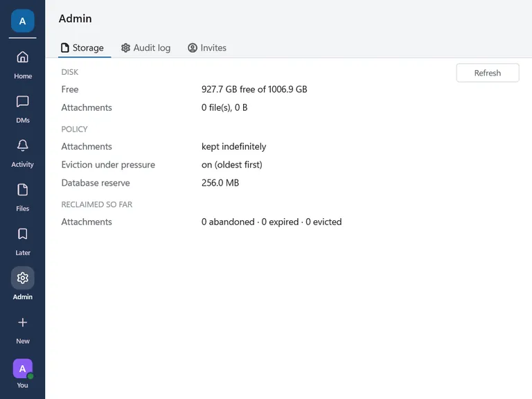Click the 'DISK' section heading
This screenshot has height=399, width=532.
coord(69,72)
